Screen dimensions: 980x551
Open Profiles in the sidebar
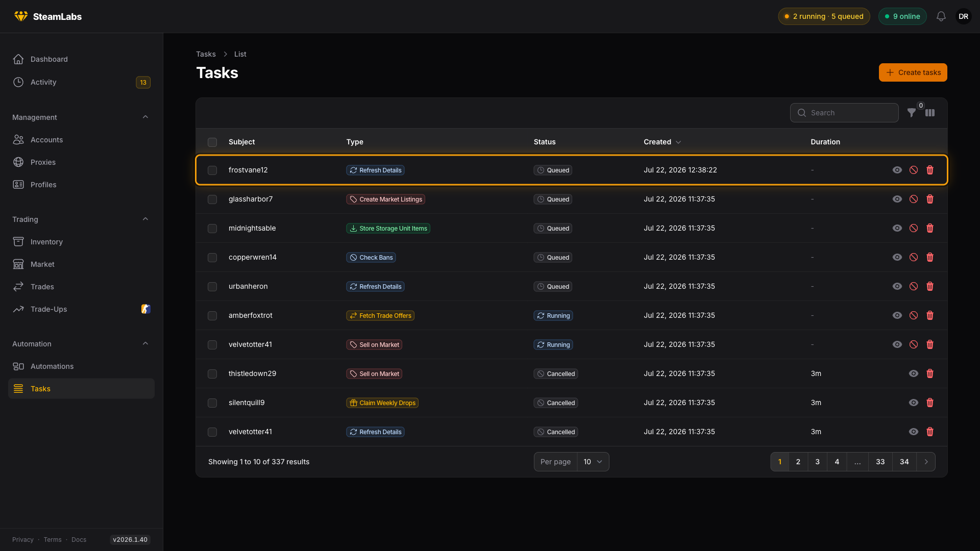tap(81, 185)
